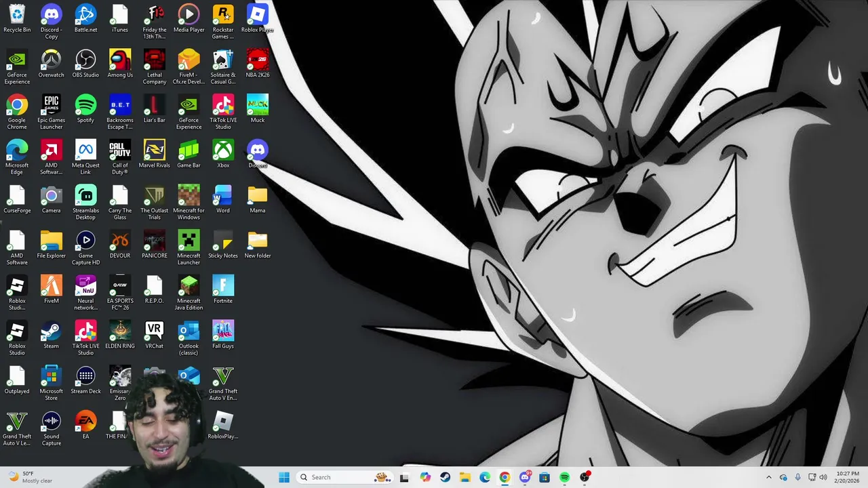Select the Marvel Rivals desktop icon
Screen dimensions: 868x488
pos(155,155)
